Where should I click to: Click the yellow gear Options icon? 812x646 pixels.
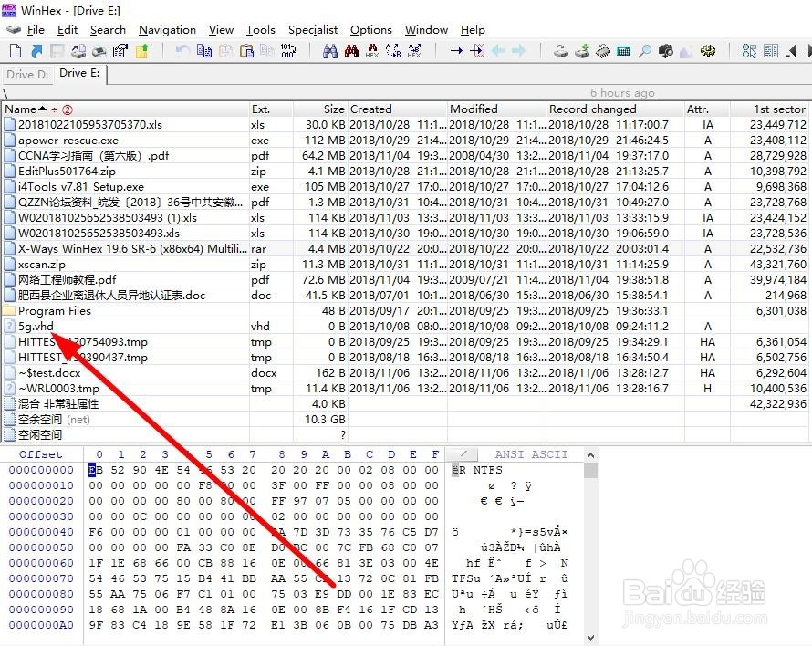coord(708,51)
